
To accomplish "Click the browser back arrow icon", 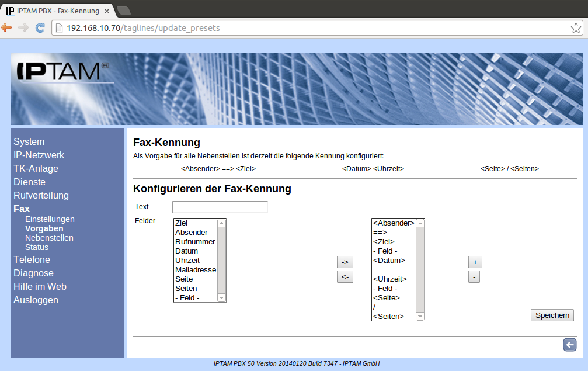I will (7, 27).
